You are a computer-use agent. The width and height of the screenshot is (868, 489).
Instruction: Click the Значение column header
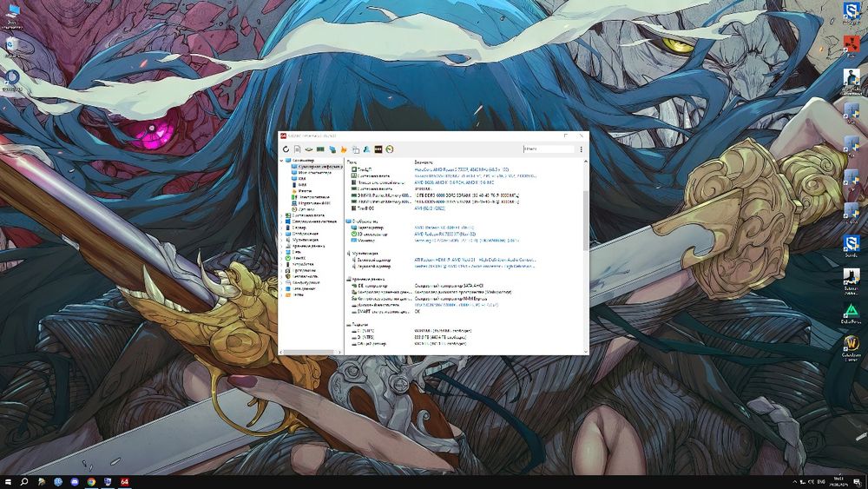click(424, 162)
